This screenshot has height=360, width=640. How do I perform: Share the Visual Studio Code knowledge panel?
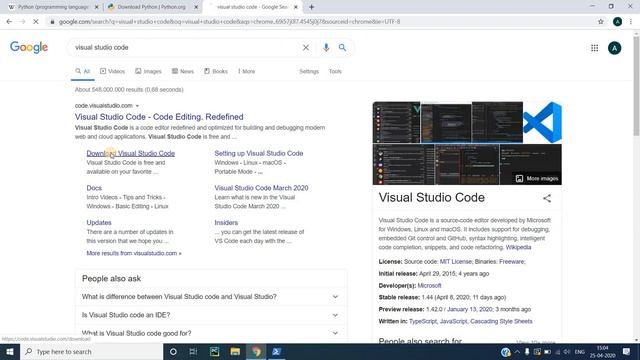pyautogui.click(x=547, y=198)
